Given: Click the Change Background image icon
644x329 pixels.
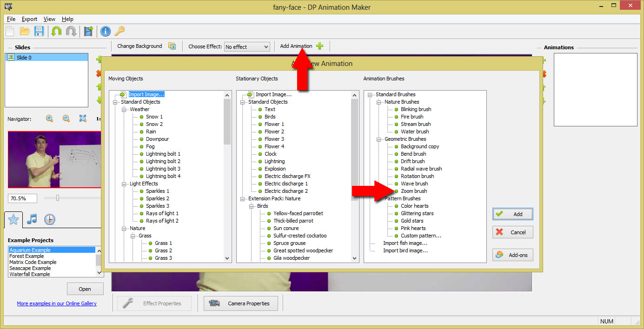Looking at the screenshot, I should [172, 46].
